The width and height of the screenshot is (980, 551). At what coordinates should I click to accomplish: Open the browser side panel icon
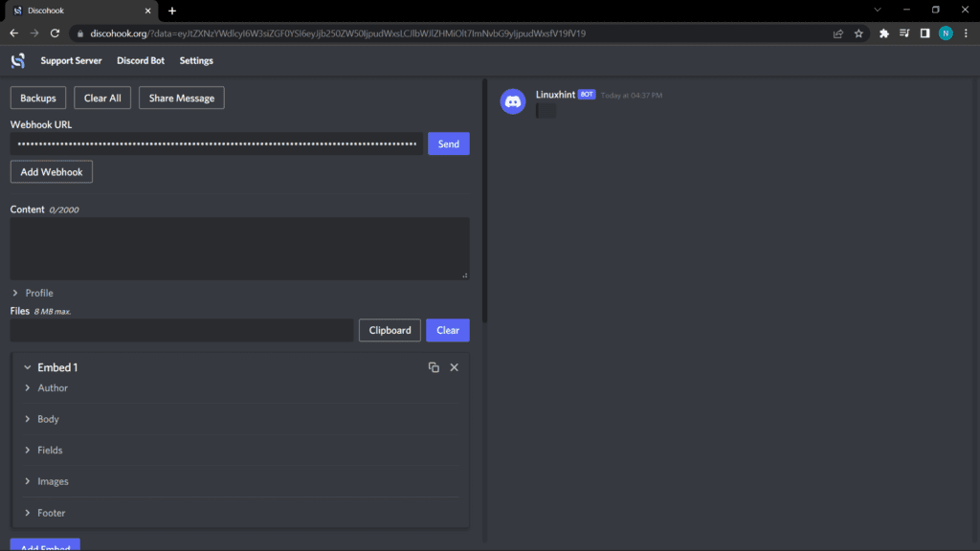924,33
